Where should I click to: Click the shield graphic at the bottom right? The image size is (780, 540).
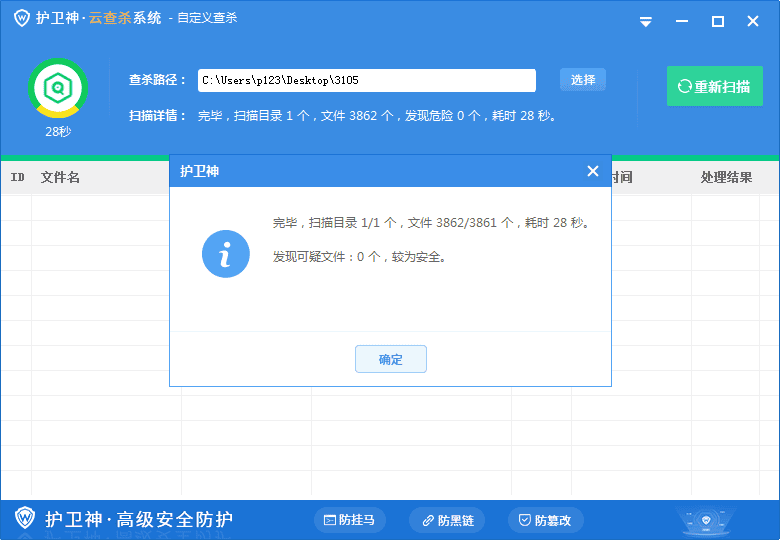point(705,521)
